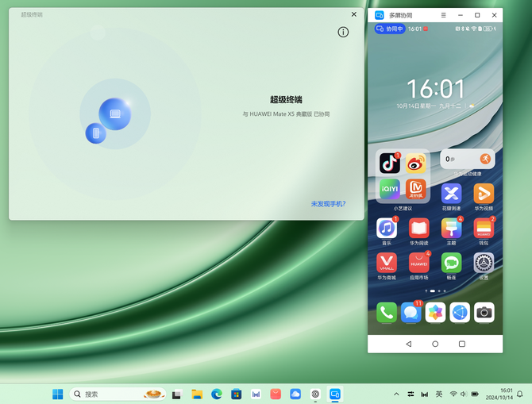Open Wi-Fi network tray icon
Image resolution: width=532 pixels, height=404 pixels.
[453, 394]
